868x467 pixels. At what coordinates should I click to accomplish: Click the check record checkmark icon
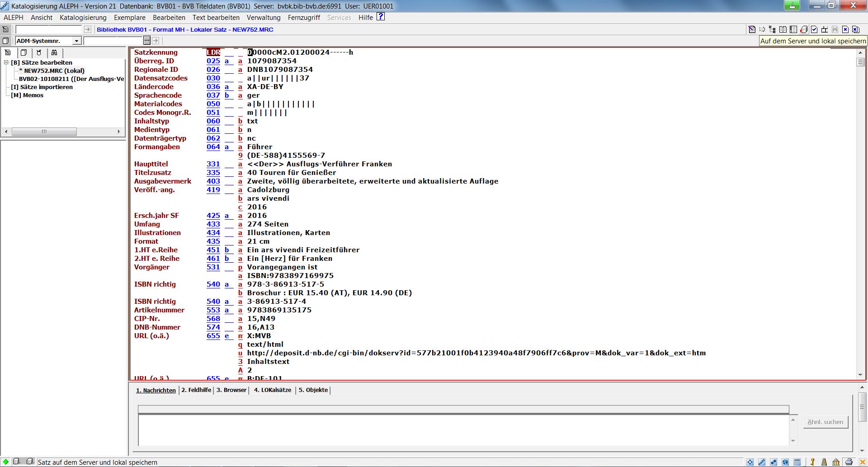coord(814,30)
